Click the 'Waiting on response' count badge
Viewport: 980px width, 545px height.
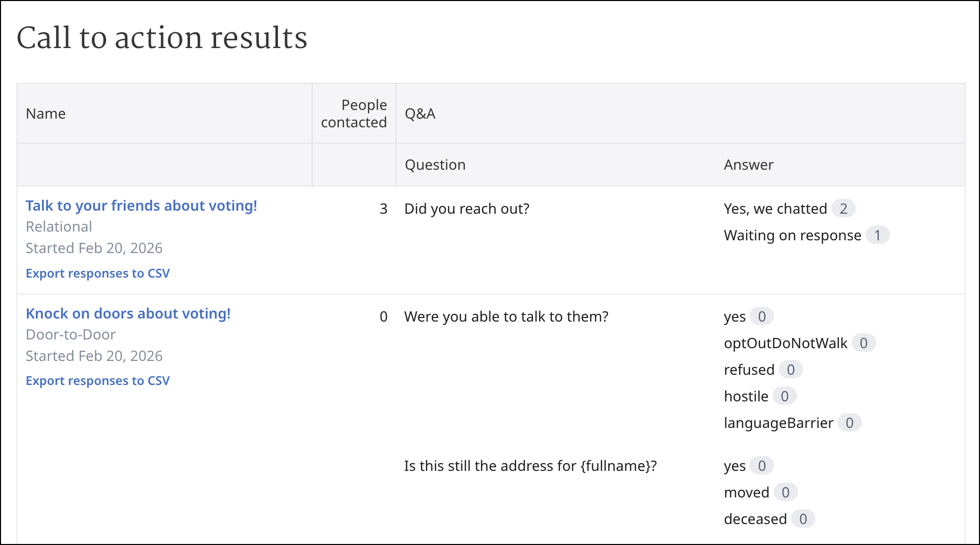[x=877, y=235]
